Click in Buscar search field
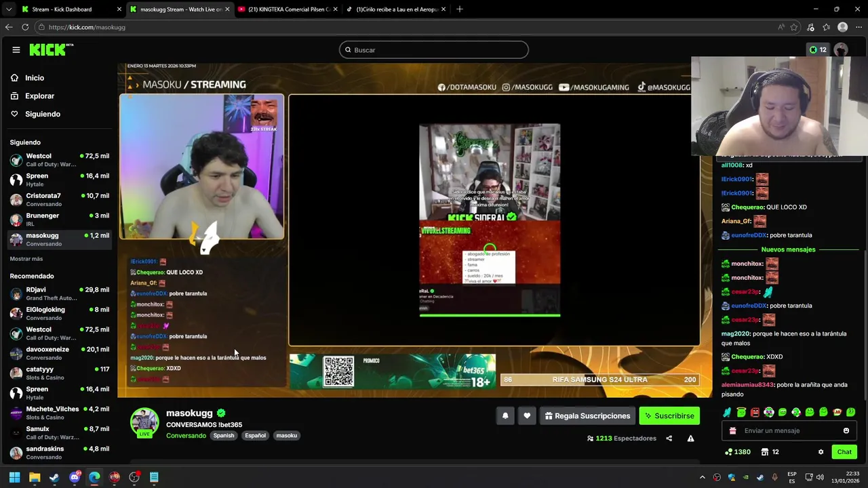The width and height of the screenshot is (868, 488). pyautogui.click(x=434, y=50)
